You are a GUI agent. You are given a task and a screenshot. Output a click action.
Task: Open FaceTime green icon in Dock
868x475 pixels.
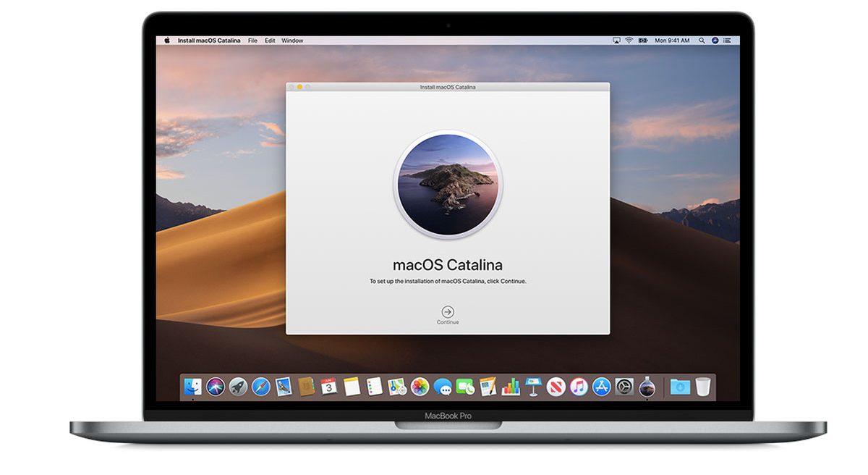tap(465, 387)
